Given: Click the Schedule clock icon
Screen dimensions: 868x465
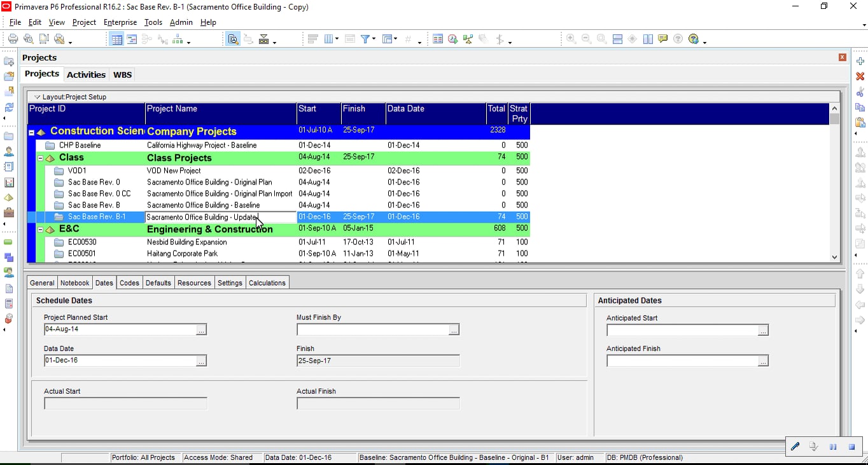Looking at the screenshot, I should [x=452, y=39].
